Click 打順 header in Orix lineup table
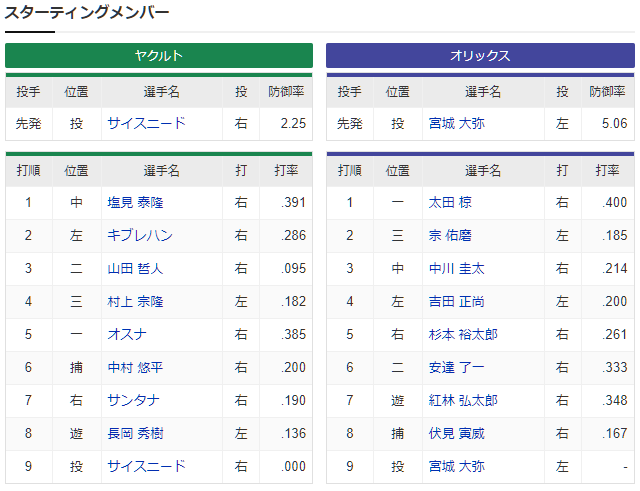Image resolution: width=640 pixels, height=491 pixels. point(349,171)
